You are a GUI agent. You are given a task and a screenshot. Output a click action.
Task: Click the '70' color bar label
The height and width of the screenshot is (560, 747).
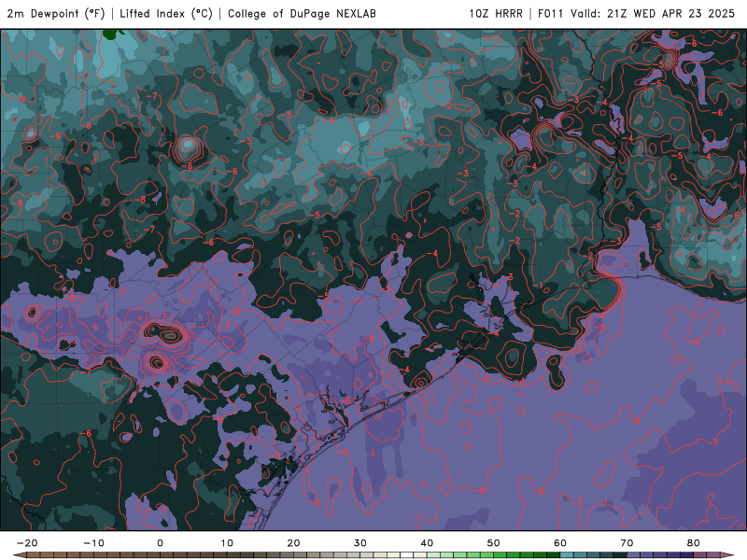pyautogui.click(x=627, y=543)
